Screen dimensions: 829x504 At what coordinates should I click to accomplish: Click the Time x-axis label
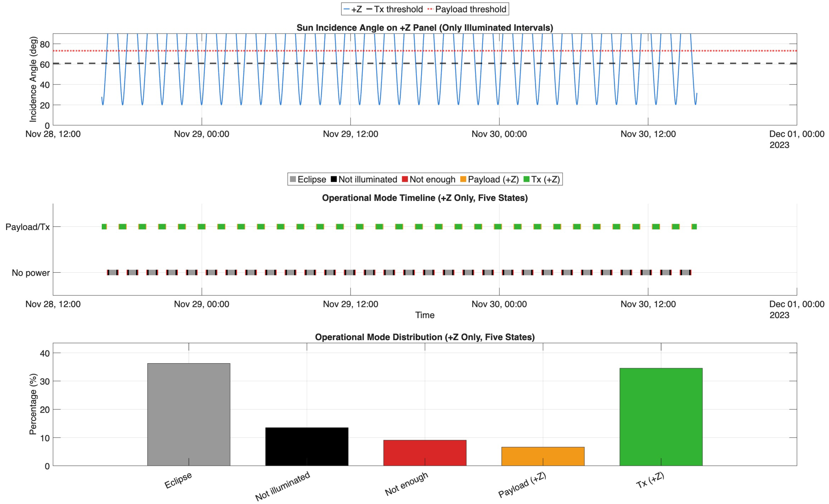(425, 315)
